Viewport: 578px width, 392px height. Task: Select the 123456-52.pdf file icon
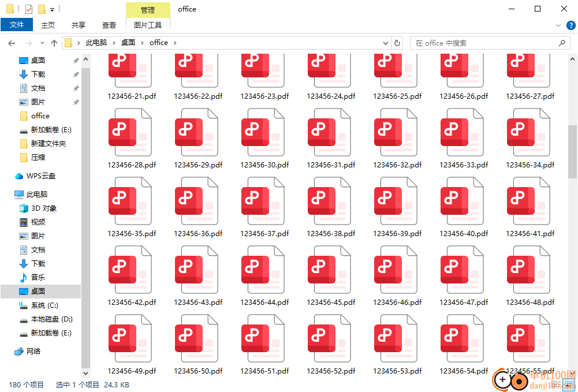(329, 338)
